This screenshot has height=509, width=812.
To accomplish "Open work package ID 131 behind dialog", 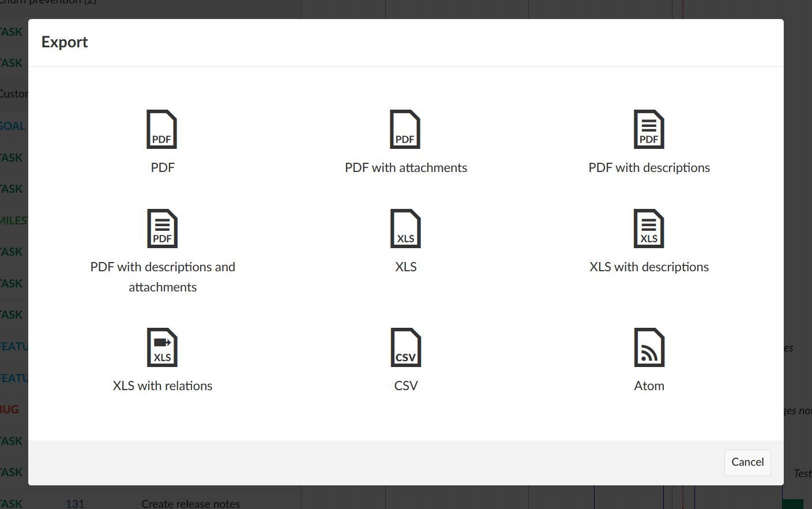I will [x=75, y=503].
